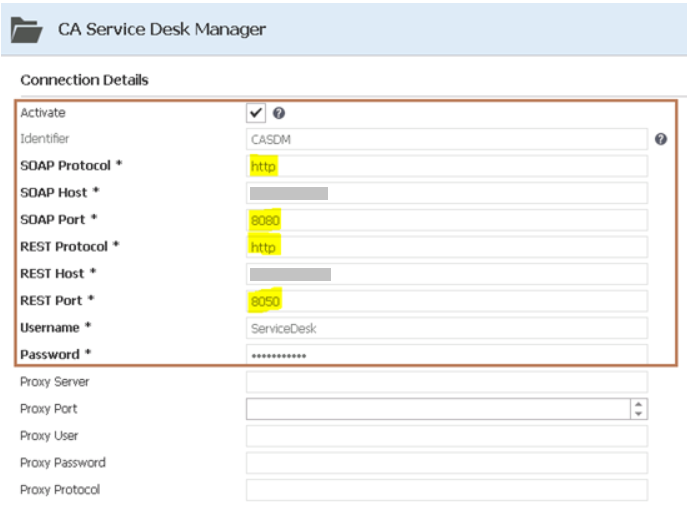The image size is (690, 515).
Task: Toggle the Activate checkbox
Action: click(256, 113)
